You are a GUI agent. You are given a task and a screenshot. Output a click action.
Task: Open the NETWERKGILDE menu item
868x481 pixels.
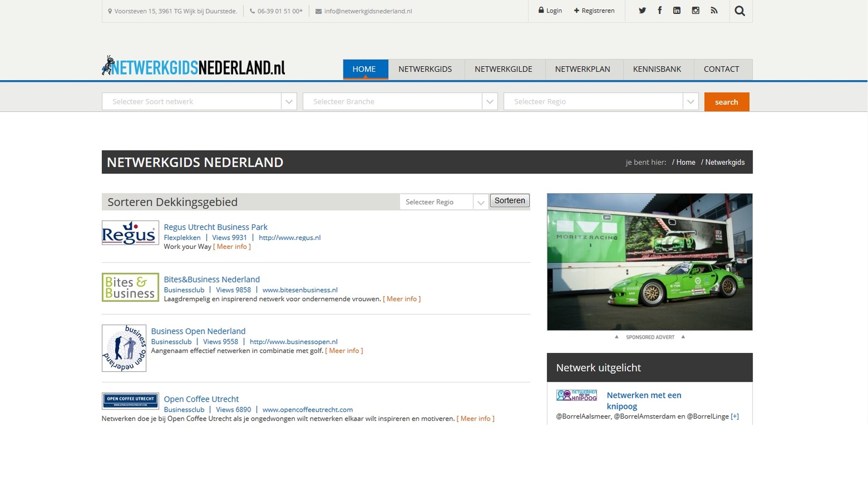click(504, 69)
